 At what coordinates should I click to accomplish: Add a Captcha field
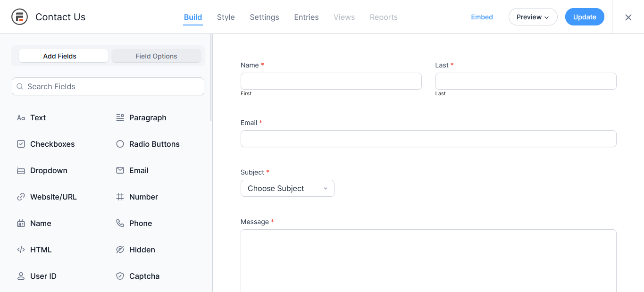pos(144,276)
